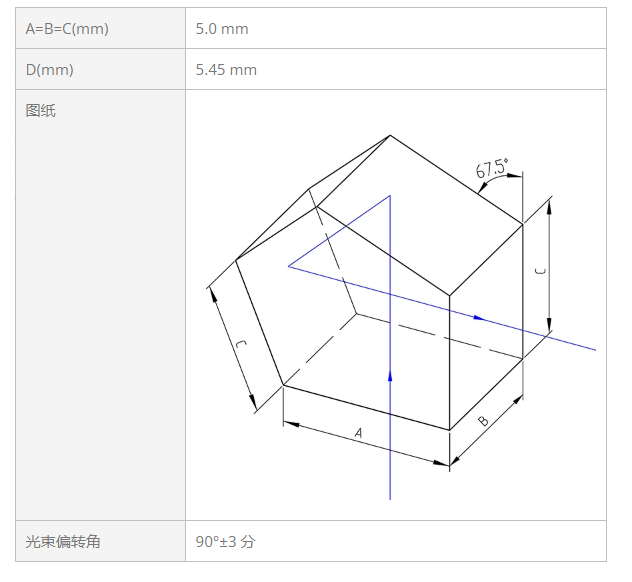The height and width of the screenshot is (582, 632).
Task: Click the pentaprism drawing image
Action: [x=401, y=317]
